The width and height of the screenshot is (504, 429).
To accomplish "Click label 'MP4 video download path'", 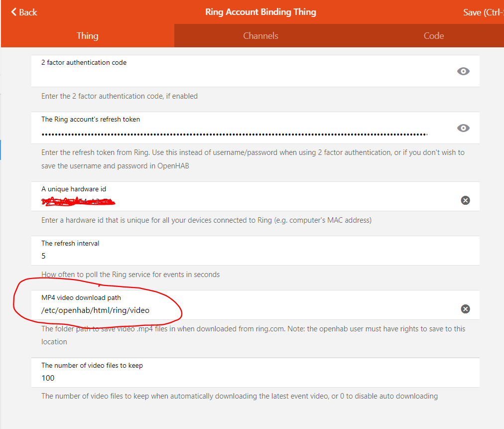I will (x=81, y=298).
